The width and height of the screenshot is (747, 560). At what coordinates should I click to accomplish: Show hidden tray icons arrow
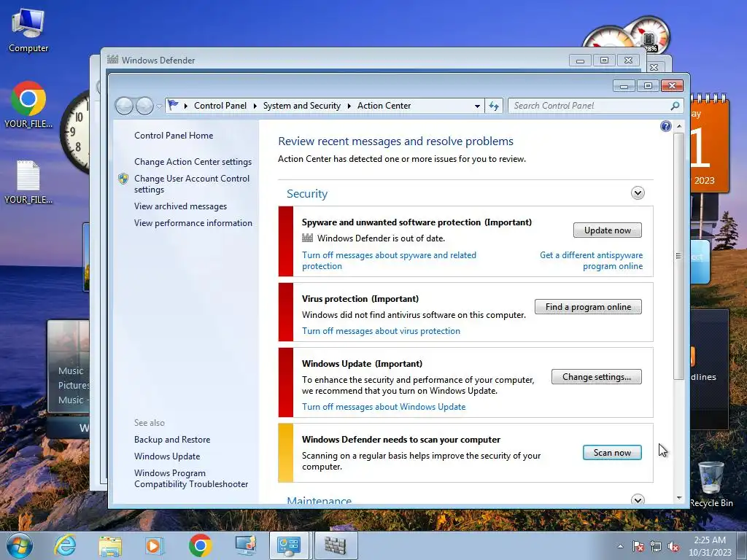(x=620, y=546)
